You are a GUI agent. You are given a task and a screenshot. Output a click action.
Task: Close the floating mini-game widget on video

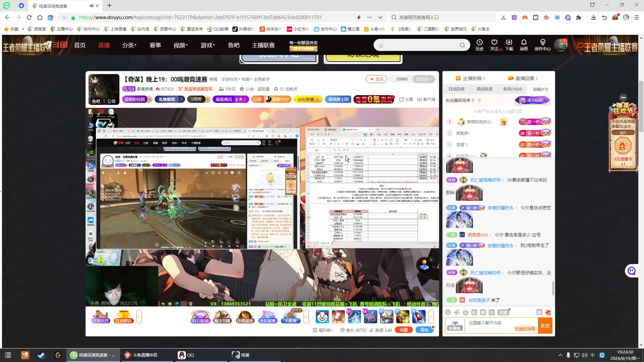[431, 260]
